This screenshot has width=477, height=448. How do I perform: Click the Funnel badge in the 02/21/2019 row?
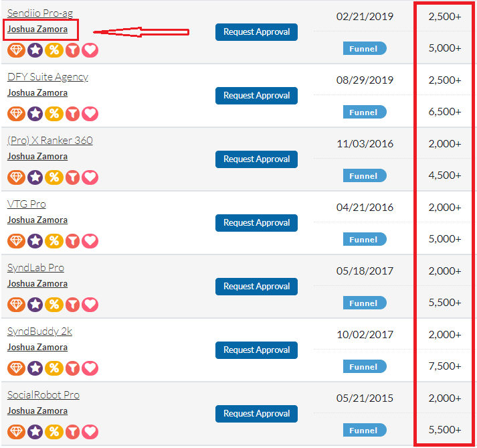pos(365,48)
